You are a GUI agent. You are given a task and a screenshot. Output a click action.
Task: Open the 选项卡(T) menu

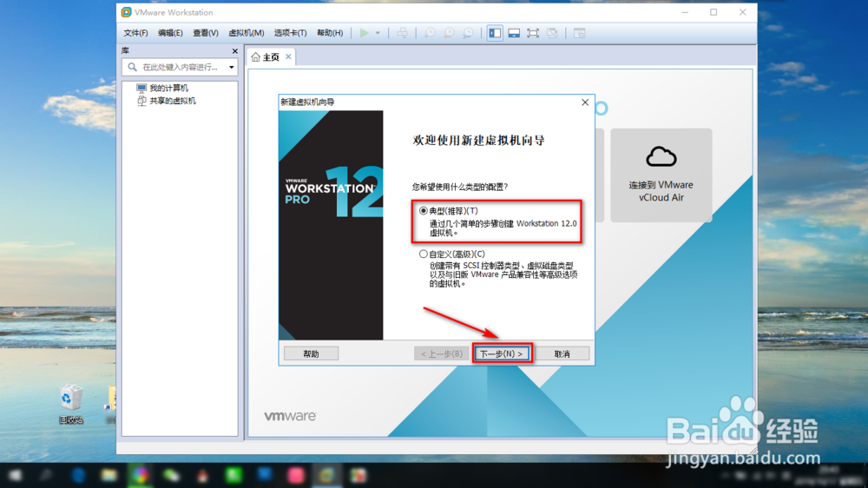pos(290,33)
